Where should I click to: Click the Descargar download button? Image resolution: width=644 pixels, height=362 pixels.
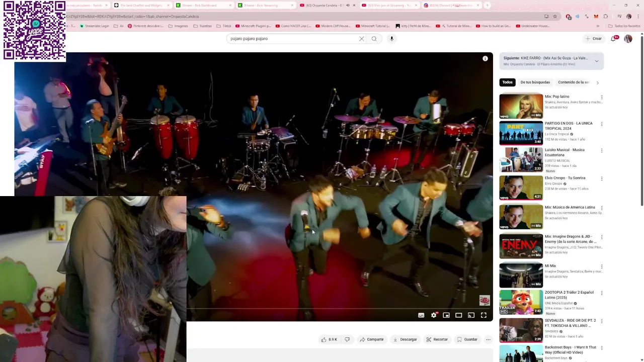(405, 339)
